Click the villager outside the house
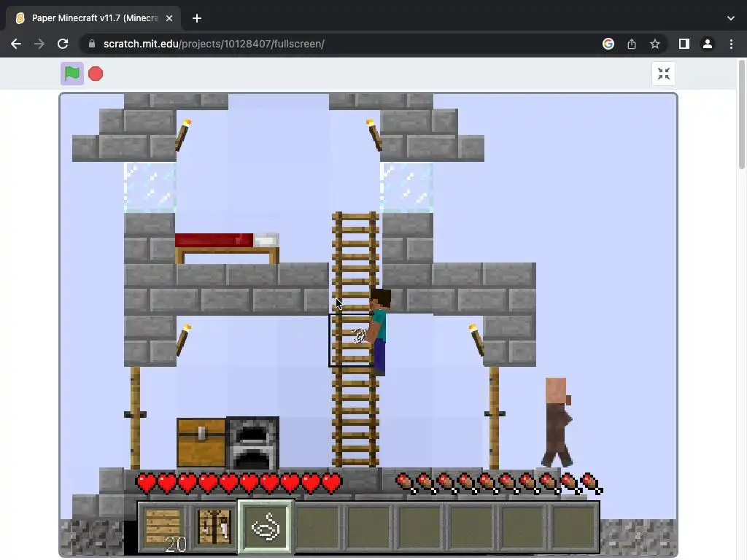Screen dimensions: 747x560 (557, 422)
